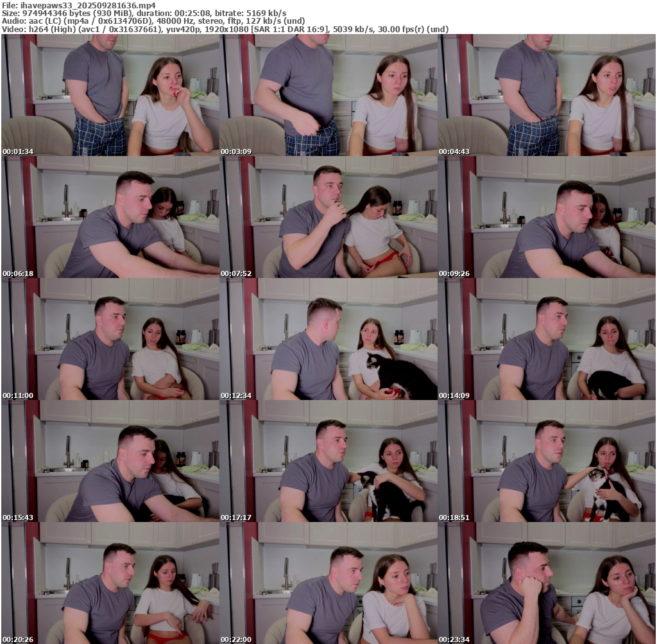Select the 00:12:34 frame with the cat
The width and height of the screenshot is (657, 644).
coord(328,339)
